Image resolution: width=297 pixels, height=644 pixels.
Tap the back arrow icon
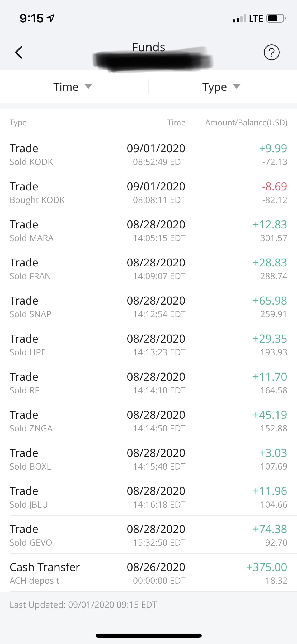(x=19, y=52)
